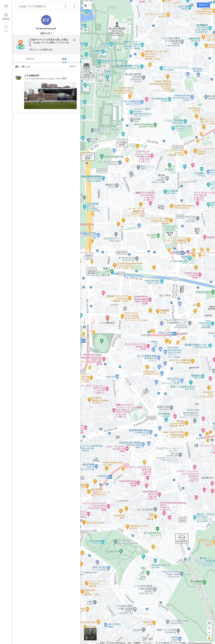Viewport: 215px width, 644px height.
Task: Open the 保存済み saved places
Action: (x=6, y=17)
